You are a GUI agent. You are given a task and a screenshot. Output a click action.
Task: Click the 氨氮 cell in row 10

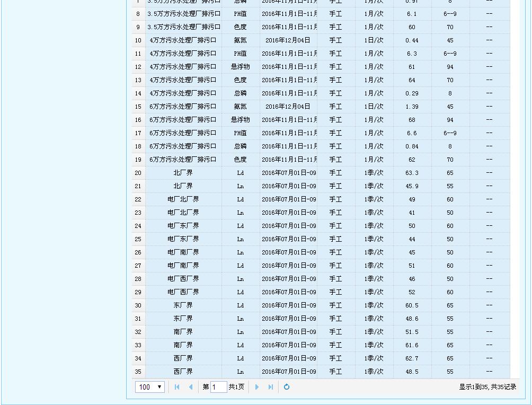tap(240, 40)
